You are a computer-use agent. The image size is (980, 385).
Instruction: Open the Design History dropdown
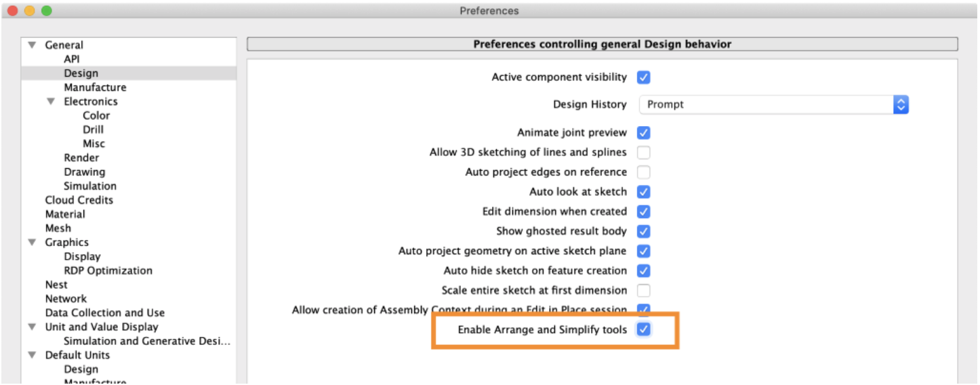tap(773, 104)
